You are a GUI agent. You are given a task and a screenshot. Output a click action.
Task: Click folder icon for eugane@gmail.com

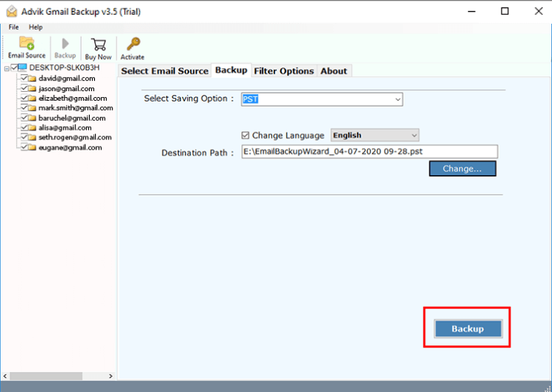pos(32,147)
